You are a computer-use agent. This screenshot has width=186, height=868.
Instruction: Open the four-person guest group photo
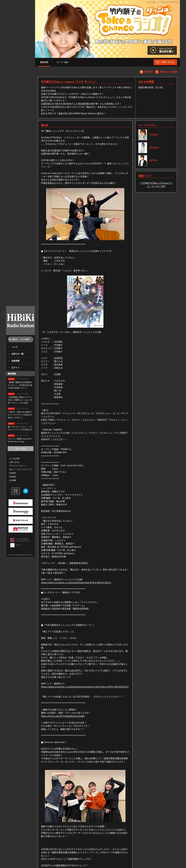coord(85,796)
